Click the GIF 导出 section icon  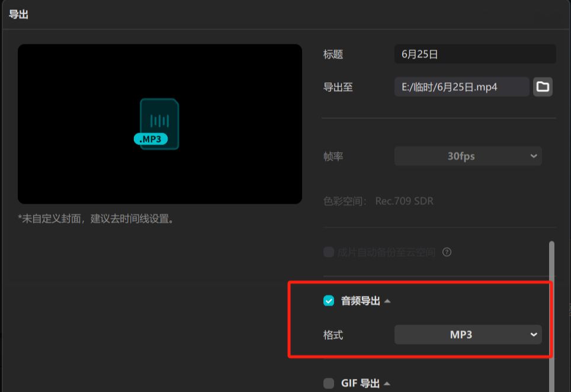pos(328,383)
